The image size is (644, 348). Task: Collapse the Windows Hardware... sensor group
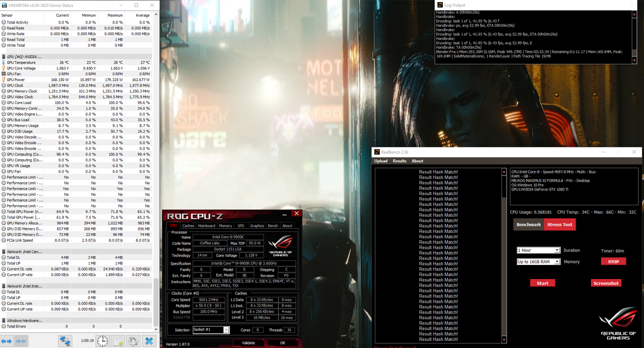point(4,320)
